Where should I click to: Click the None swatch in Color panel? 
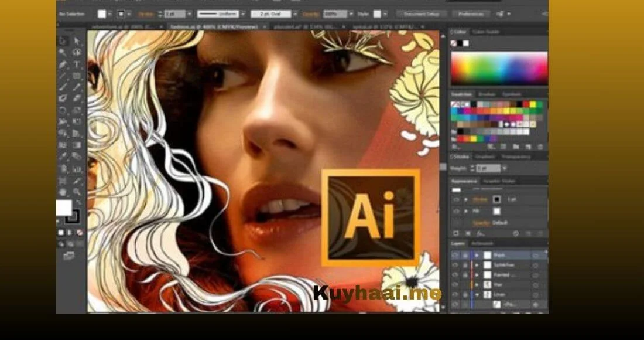point(454,43)
